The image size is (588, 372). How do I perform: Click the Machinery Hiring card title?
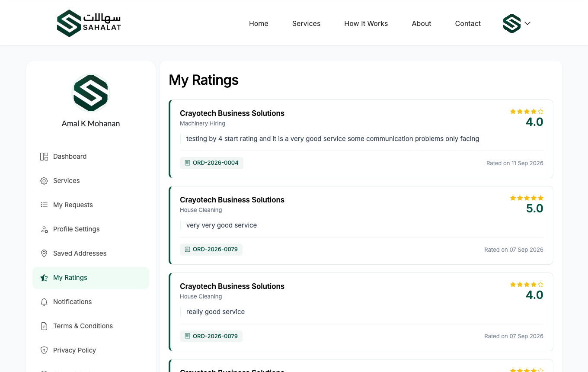tap(232, 113)
